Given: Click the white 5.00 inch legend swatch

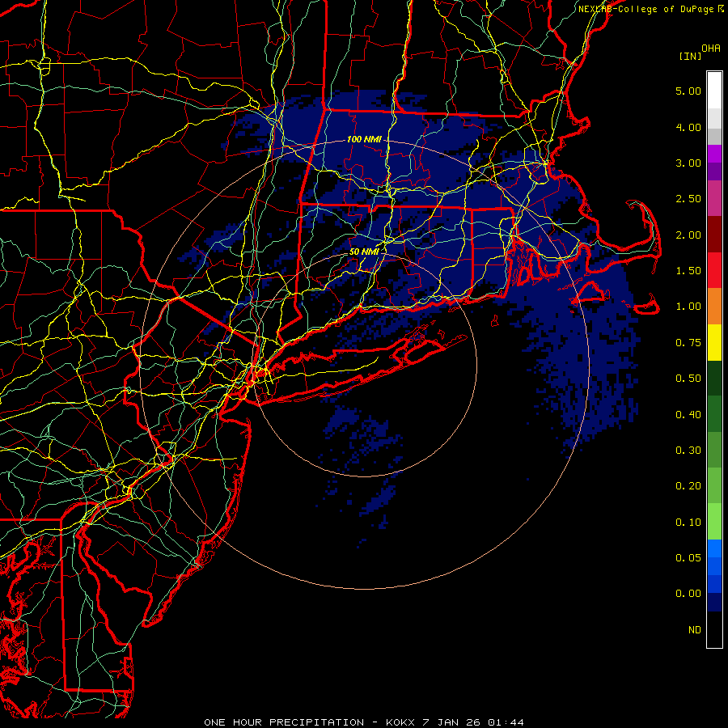Looking at the screenshot, I should point(714,91).
